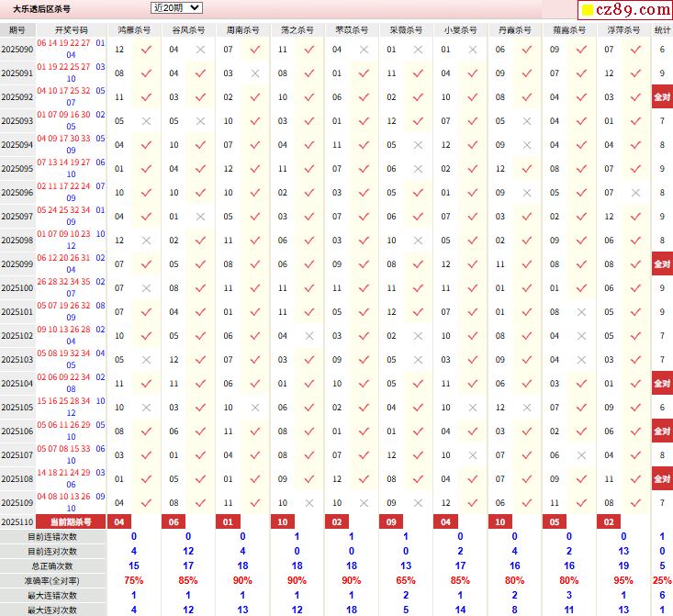Click the red 04 badge under 鸿雁杀号 column
Image resolution: width=673 pixels, height=616 pixels.
(119, 522)
